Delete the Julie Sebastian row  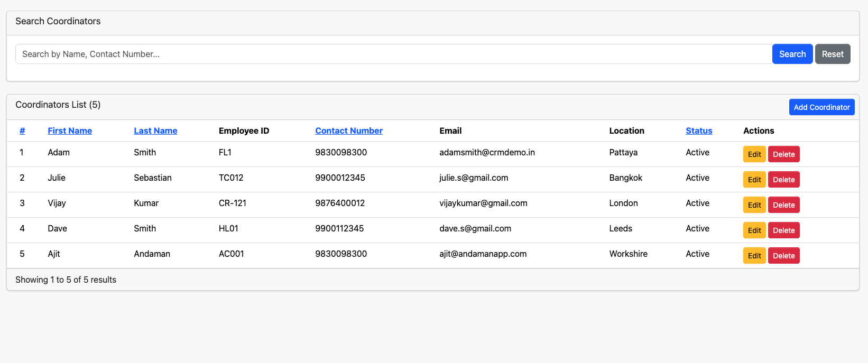783,180
